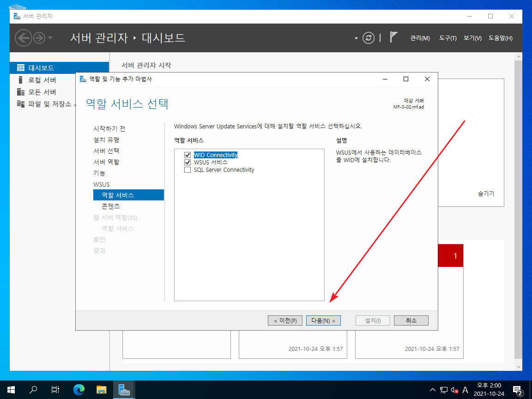The height and width of the screenshot is (399, 532).
Task: Select 서버 역할 wizard step
Action: pyautogui.click(x=106, y=162)
